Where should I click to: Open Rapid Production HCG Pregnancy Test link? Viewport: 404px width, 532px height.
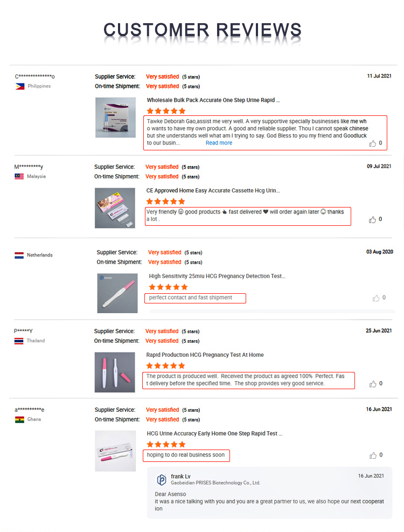(205, 355)
